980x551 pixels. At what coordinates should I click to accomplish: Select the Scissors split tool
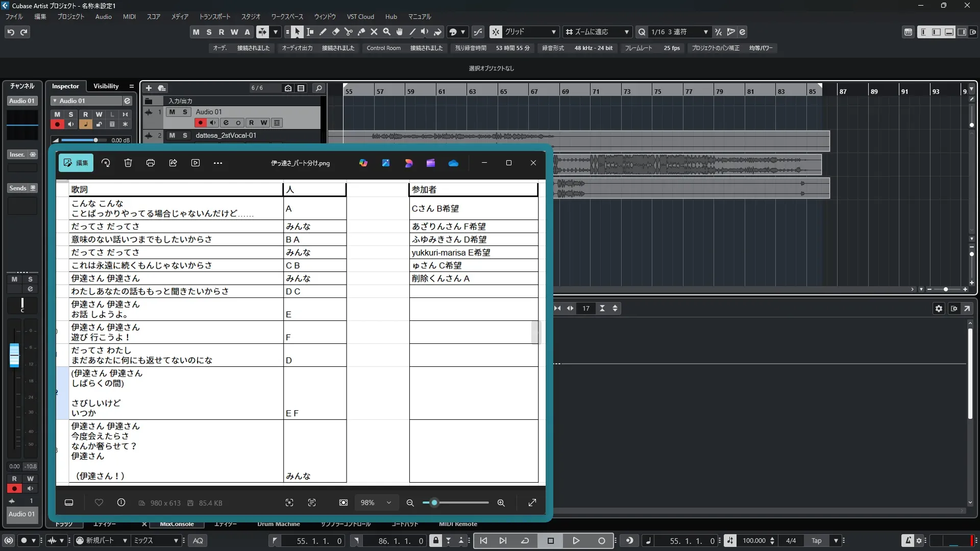pyautogui.click(x=349, y=32)
